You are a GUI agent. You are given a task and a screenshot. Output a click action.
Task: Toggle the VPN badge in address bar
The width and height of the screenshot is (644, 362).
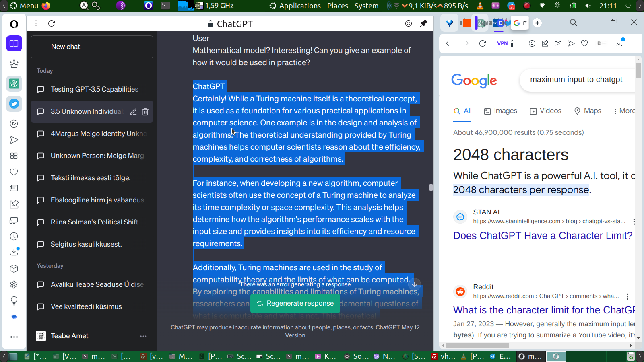click(x=502, y=43)
